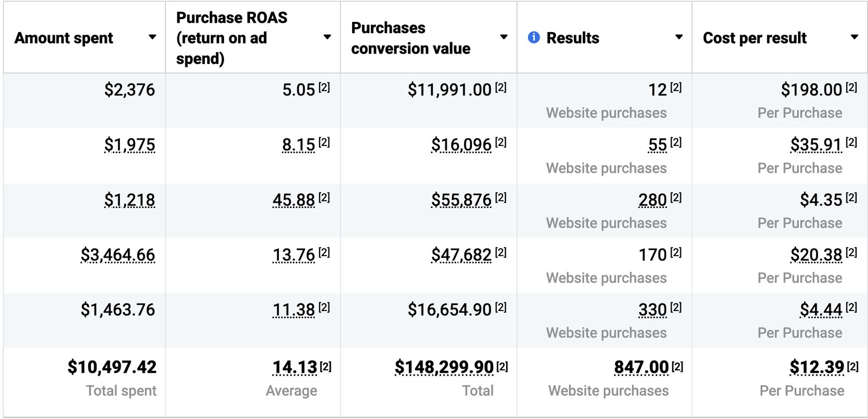Click the 14.13 average ROAS total

(x=295, y=367)
